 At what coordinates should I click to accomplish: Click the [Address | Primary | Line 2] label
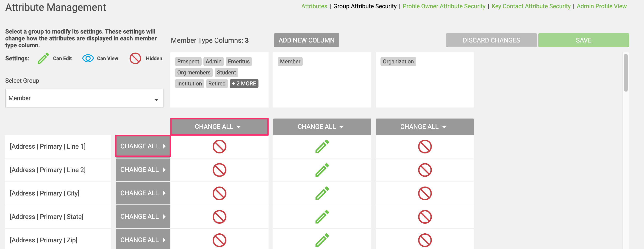click(48, 170)
